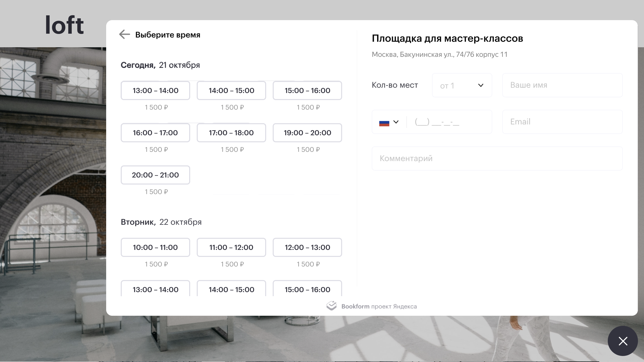Click the Сегодня, 21 октября date heading
644x362 pixels.
[160, 65]
